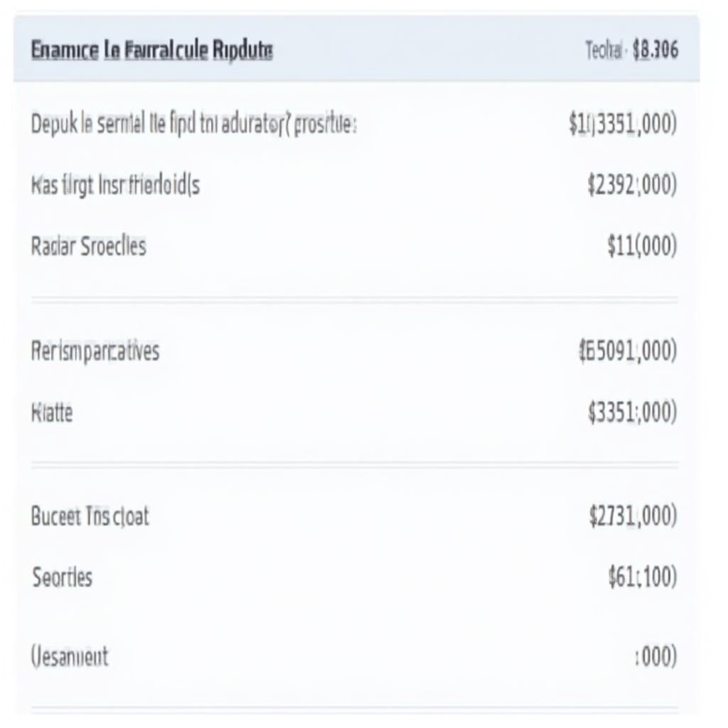Click the $2731,000) amount value
This screenshot has width=728, height=728.
(632, 516)
